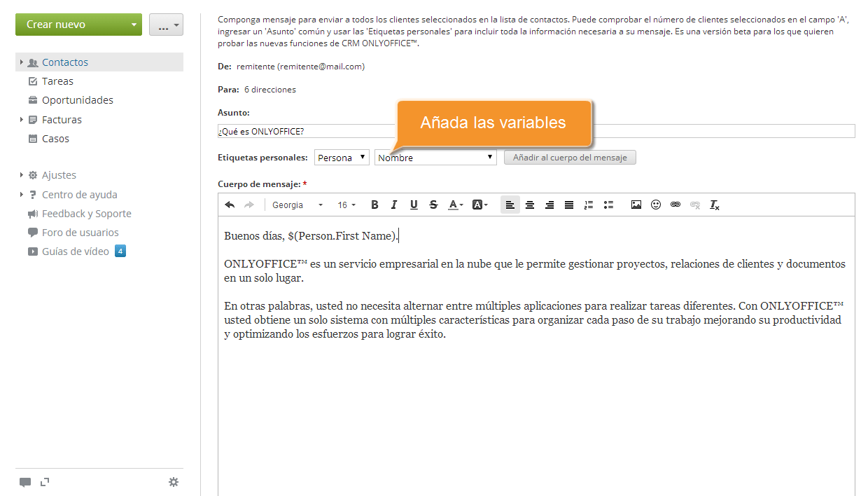The image size is (868, 496).
Task: Open the settings gear at sidebar bottom
Action: click(x=174, y=482)
